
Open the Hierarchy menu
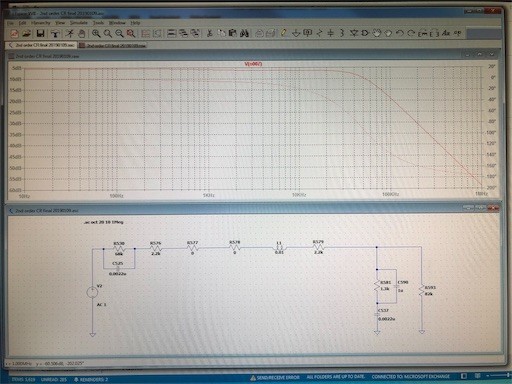coord(40,23)
